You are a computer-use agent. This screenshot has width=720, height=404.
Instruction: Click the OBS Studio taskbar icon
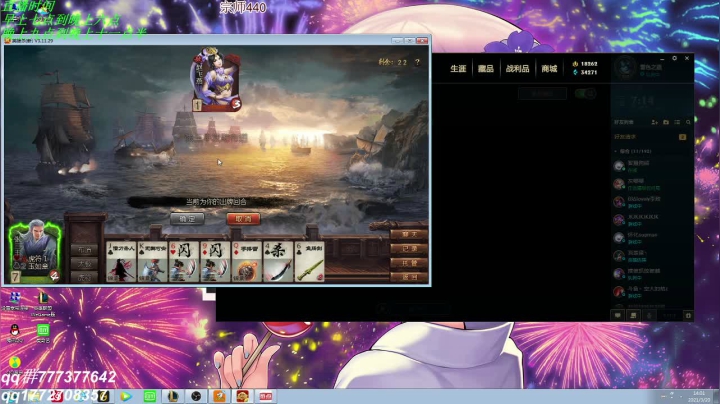click(196, 396)
